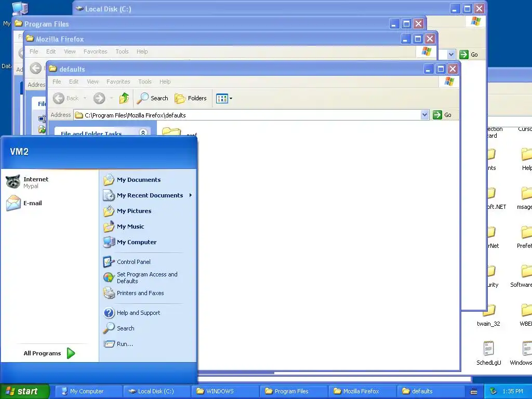This screenshot has height=399, width=532.
Task: Click the Start button
Action: [24, 391]
